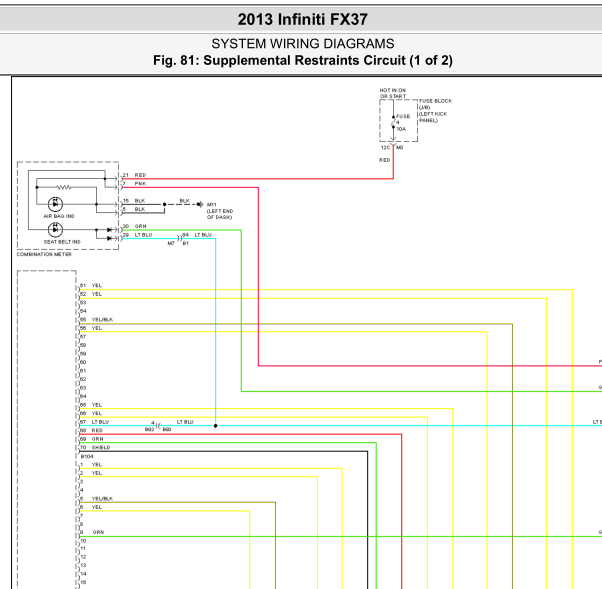The height and width of the screenshot is (589, 602).
Task: Click the M11 ground symbol
Action: pos(200,204)
